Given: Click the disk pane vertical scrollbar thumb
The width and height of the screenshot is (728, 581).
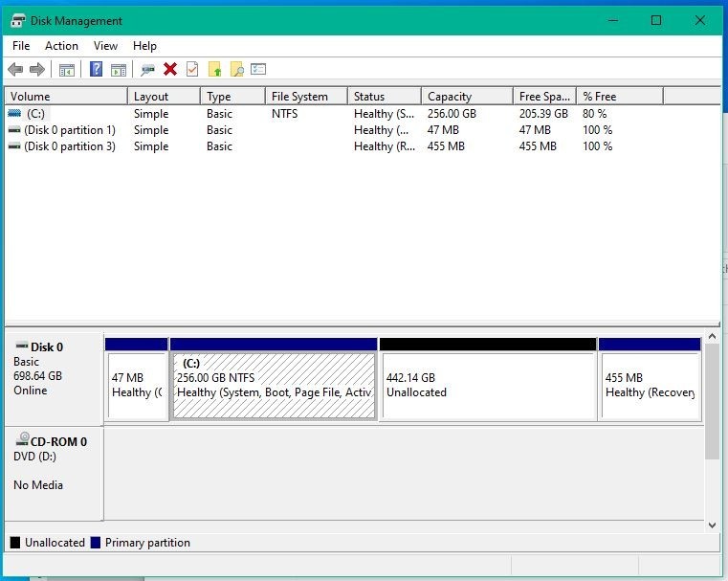Looking at the screenshot, I should pos(712,402).
